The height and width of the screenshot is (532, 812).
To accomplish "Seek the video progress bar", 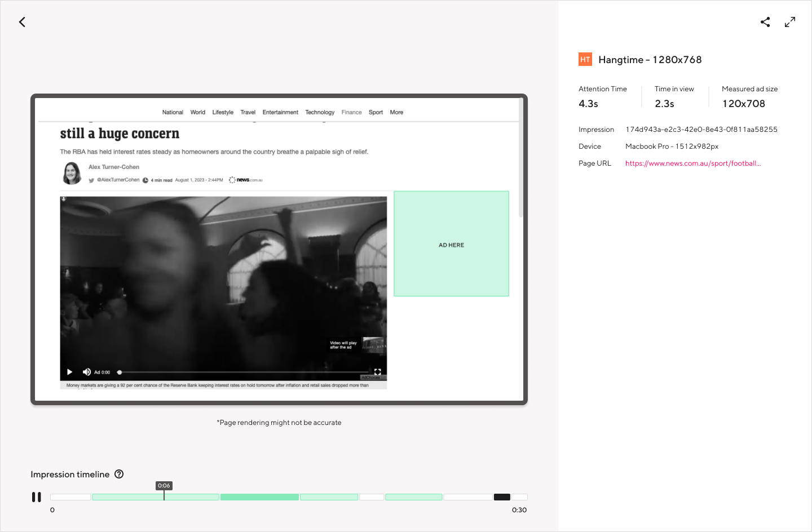I will [x=242, y=372].
